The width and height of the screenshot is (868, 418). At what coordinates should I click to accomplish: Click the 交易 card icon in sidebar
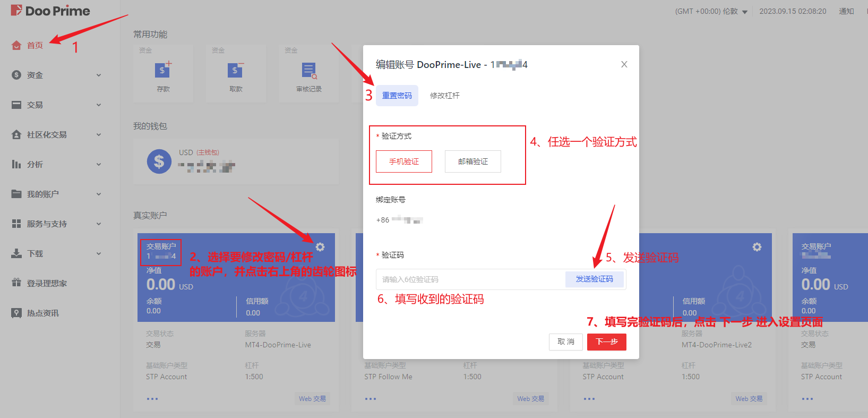(16, 105)
